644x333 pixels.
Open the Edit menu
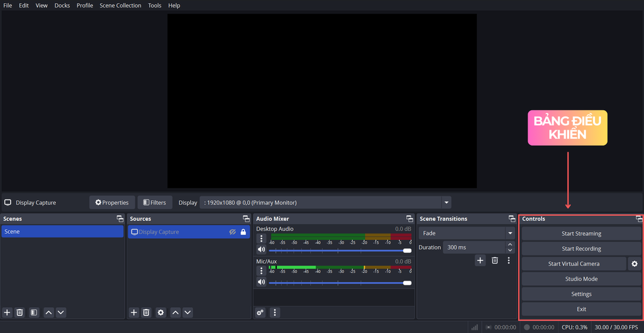(x=24, y=5)
